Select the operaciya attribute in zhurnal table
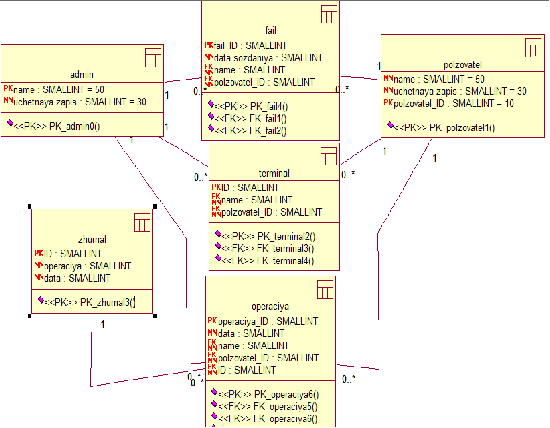The width and height of the screenshot is (550, 428). coord(83,266)
